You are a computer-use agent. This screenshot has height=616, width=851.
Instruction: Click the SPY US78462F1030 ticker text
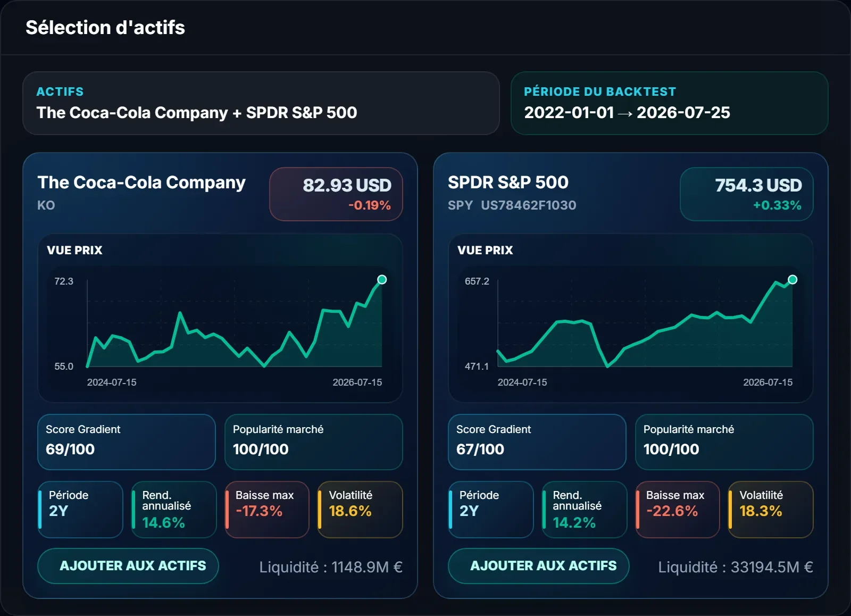click(512, 205)
